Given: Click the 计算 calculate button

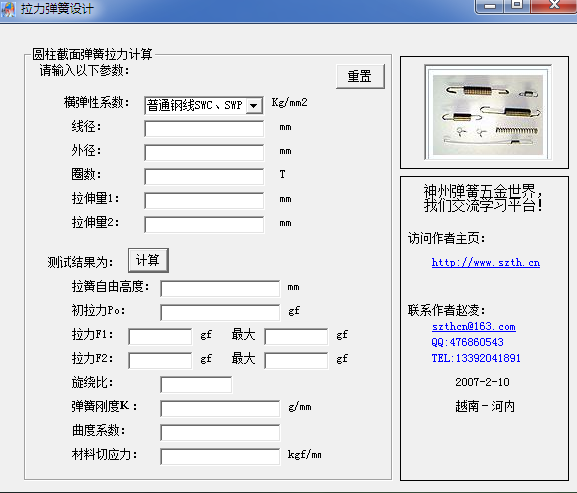Looking at the screenshot, I should pyautogui.click(x=148, y=260).
